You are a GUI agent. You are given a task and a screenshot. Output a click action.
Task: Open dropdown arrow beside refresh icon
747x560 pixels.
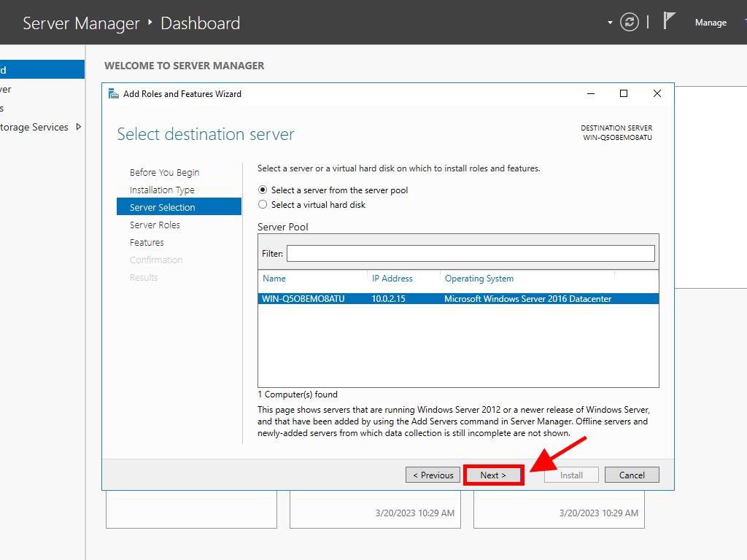pos(610,23)
